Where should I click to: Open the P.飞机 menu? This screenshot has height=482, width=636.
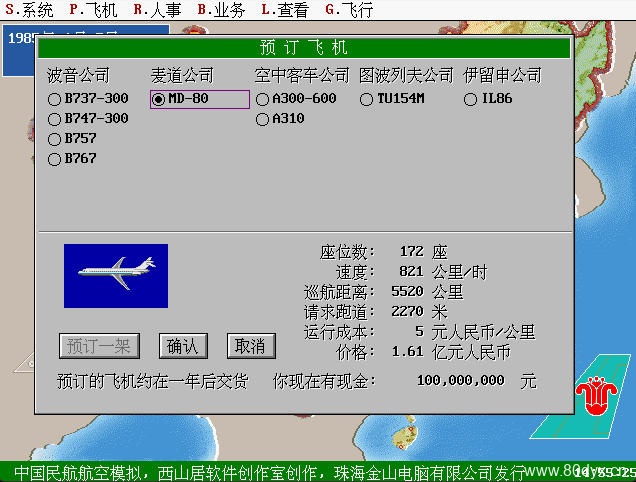pos(93,10)
